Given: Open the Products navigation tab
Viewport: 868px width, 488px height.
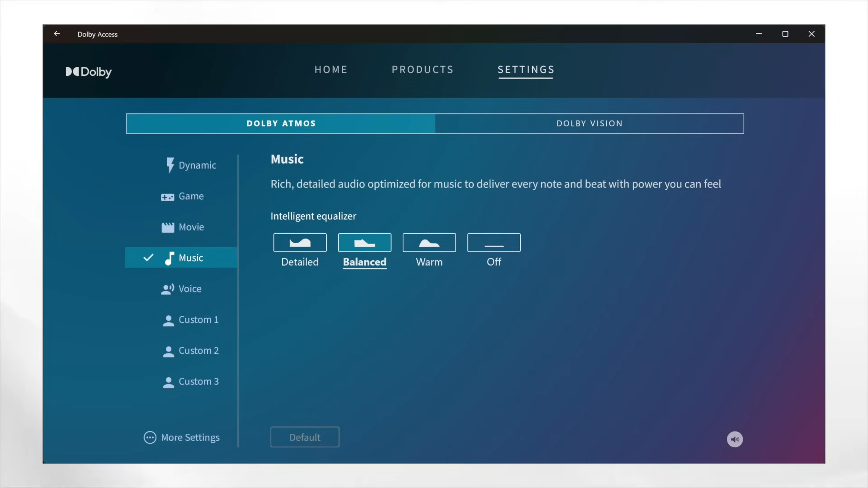Looking at the screenshot, I should 422,70.
